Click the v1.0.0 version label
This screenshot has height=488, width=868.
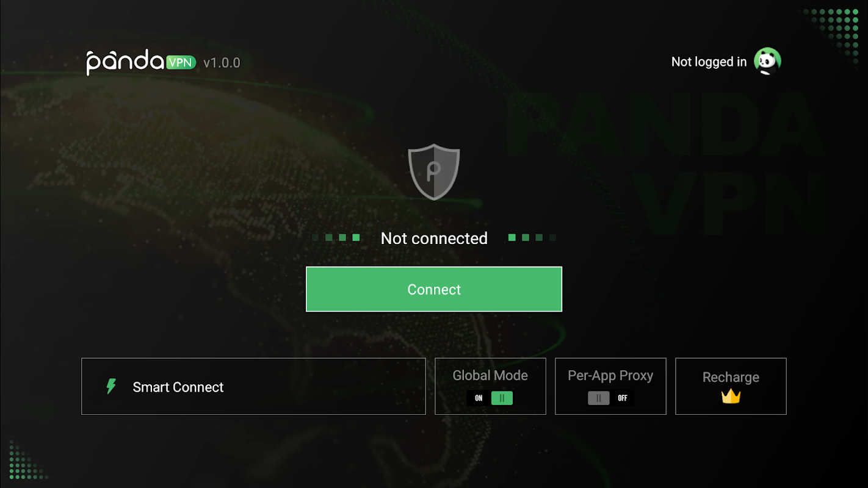pos(222,63)
